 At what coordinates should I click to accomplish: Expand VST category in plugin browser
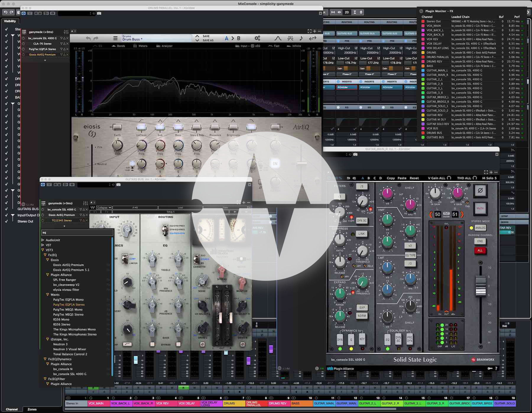pos(43,245)
